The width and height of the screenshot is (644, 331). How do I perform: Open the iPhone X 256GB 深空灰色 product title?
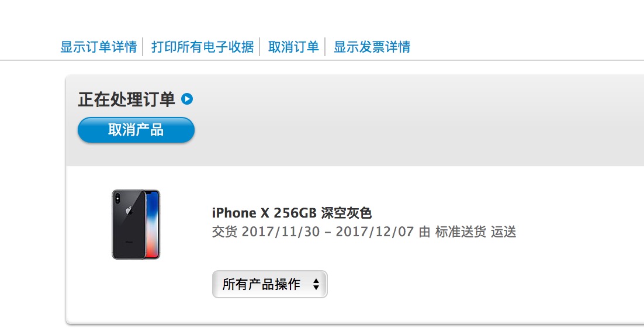click(x=292, y=213)
